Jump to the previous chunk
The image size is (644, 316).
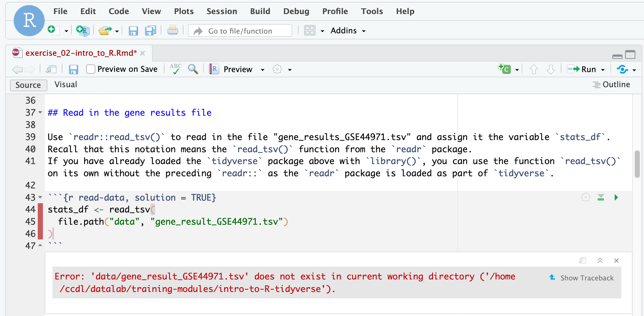tap(534, 69)
